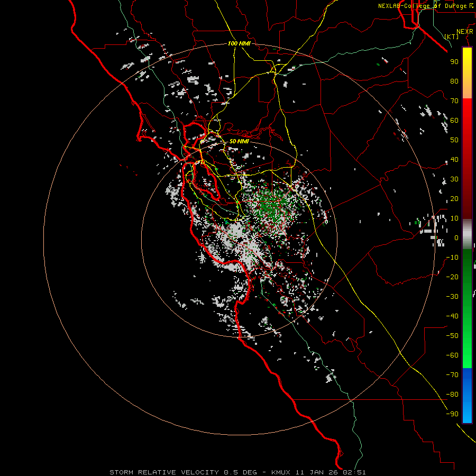Select the -50 value on the velocity scale

coord(452,336)
